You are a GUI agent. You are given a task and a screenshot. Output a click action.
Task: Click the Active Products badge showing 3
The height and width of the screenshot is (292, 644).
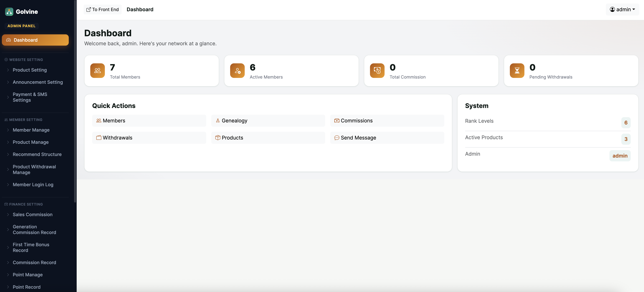point(626,139)
